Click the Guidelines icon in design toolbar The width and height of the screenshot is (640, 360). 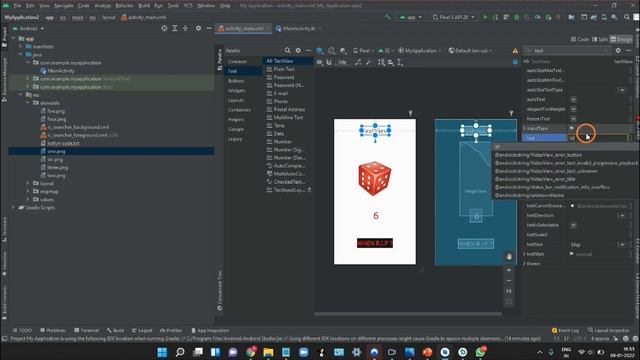tap(400, 62)
